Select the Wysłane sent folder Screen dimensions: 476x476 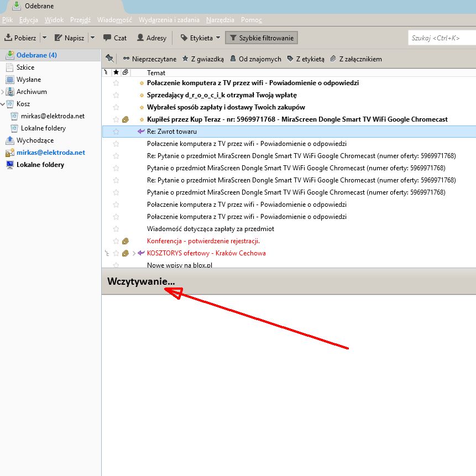(29, 79)
